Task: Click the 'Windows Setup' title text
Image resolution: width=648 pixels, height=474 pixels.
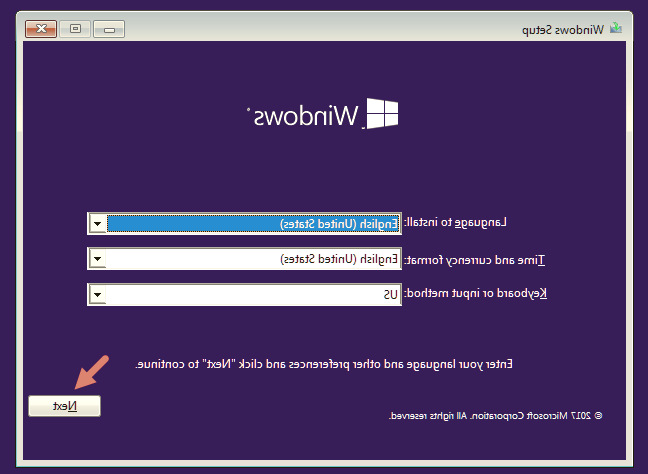Action: point(564,29)
